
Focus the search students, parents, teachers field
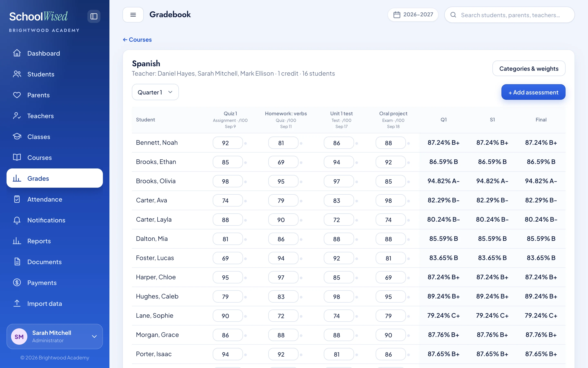tap(510, 15)
